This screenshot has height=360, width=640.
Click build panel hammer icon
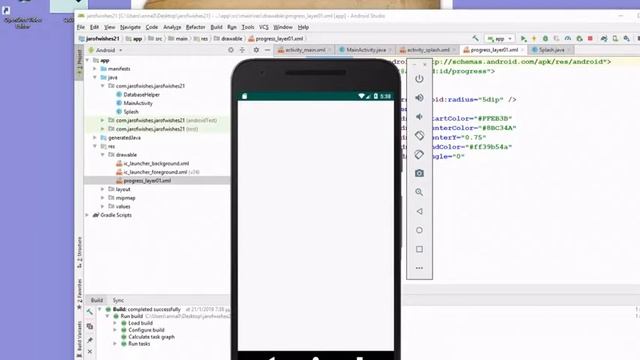coord(90,312)
